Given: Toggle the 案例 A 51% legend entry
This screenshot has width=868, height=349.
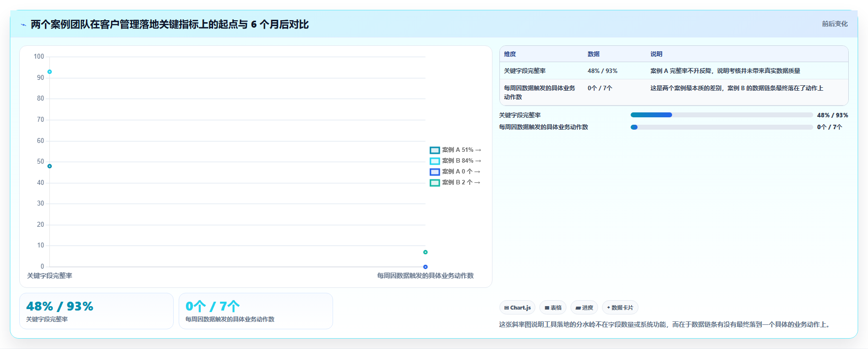Looking at the screenshot, I should click(x=455, y=150).
